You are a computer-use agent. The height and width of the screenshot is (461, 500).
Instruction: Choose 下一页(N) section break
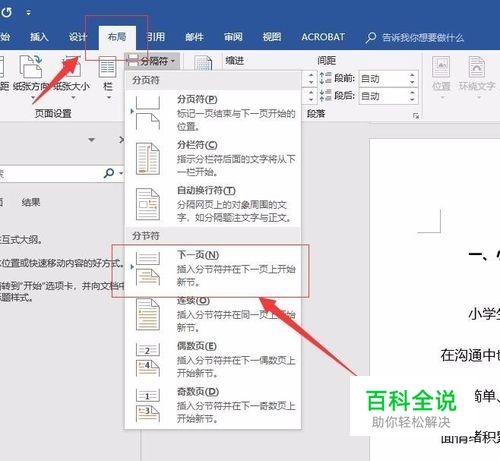click(213, 269)
